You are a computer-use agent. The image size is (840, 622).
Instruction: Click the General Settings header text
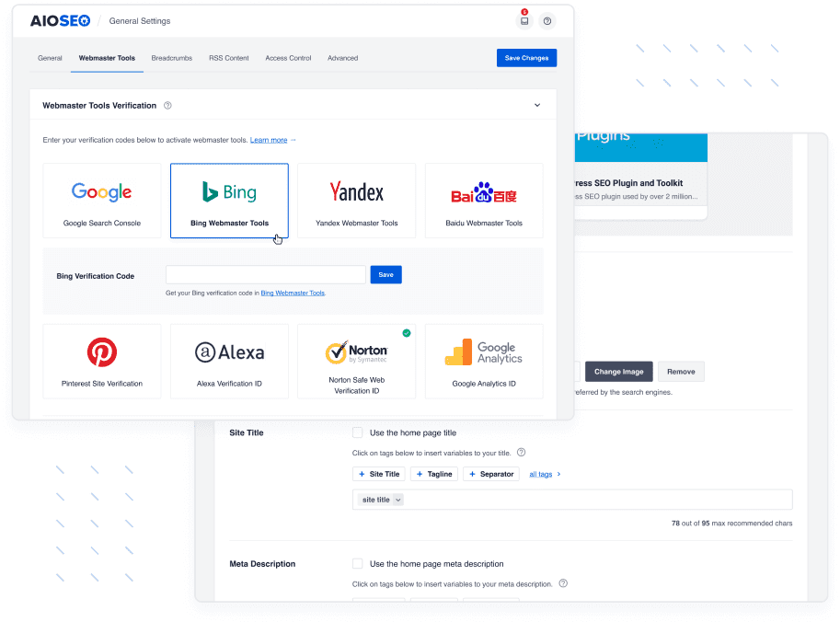(140, 21)
